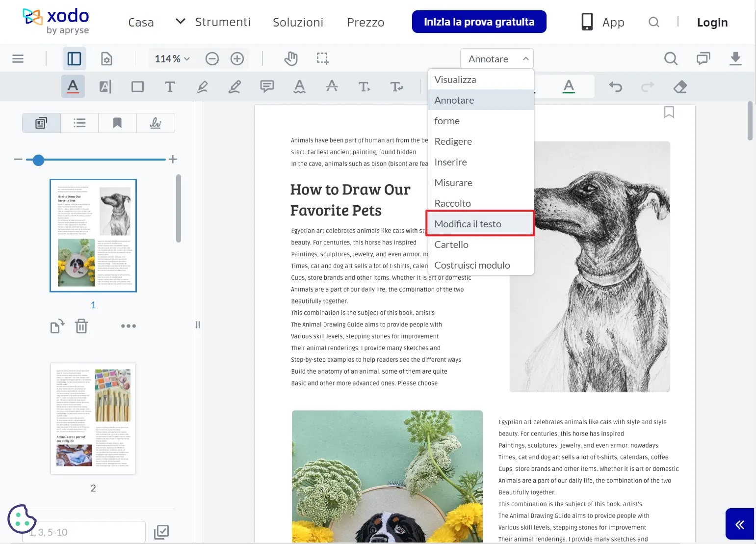This screenshot has width=756, height=544.
Task: Select the Pan hand tool
Action: coord(291,59)
